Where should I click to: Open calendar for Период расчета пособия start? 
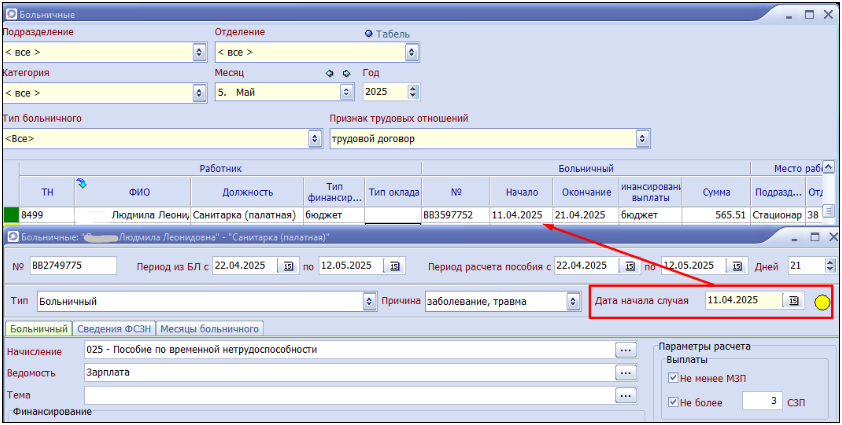tap(627, 266)
